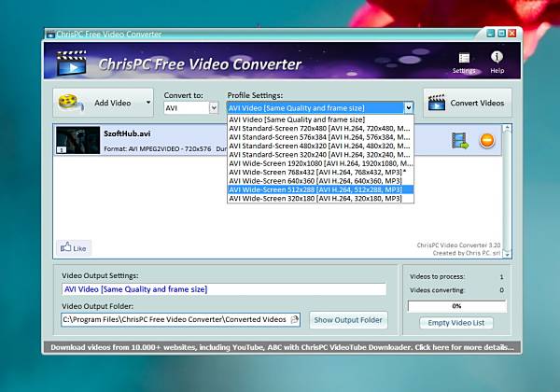Click the Created by Chris P.C. srl text
Image resolution: width=560 pixels, height=392 pixels.
coord(466,253)
